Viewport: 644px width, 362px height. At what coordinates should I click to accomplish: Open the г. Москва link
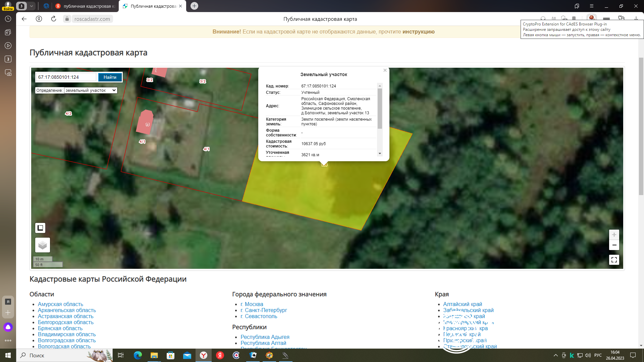pyautogui.click(x=252, y=304)
